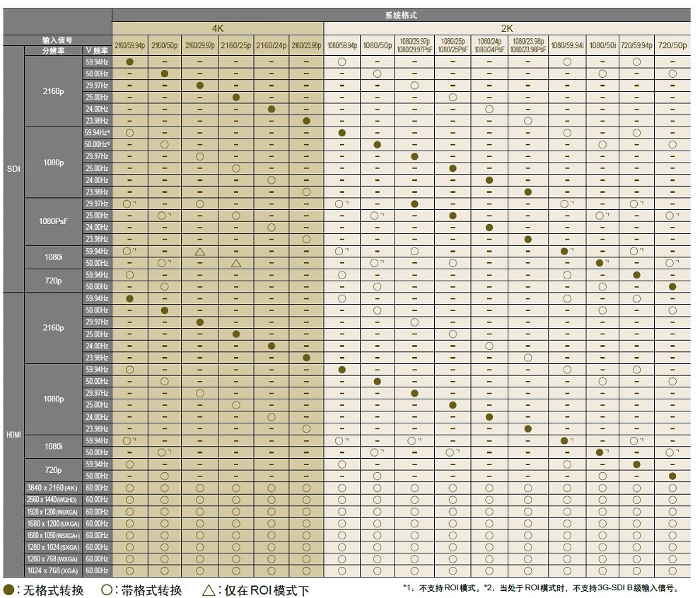Select the filled circle in SDI 2160p 24.00Hz row
The height and width of the screenshot is (598, 700).
[272, 110]
